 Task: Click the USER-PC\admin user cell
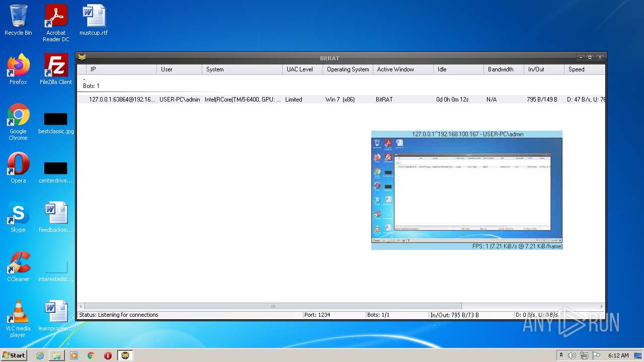180,100
